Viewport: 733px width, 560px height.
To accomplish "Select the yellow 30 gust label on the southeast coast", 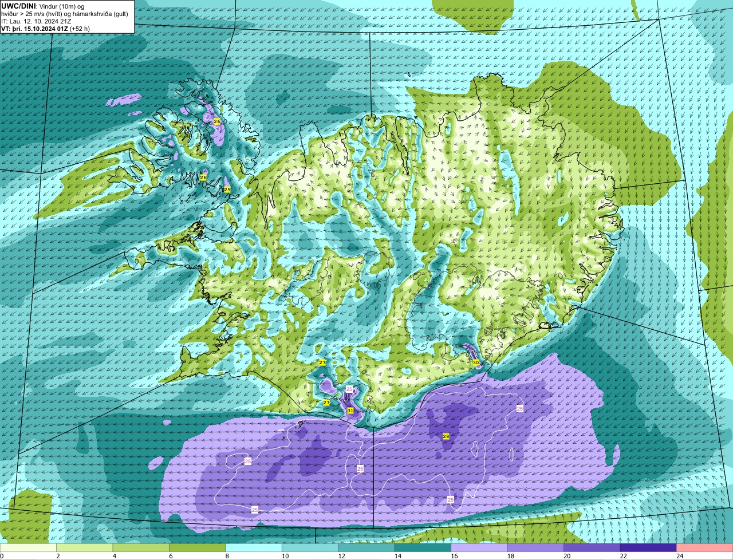I will [476, 362].
